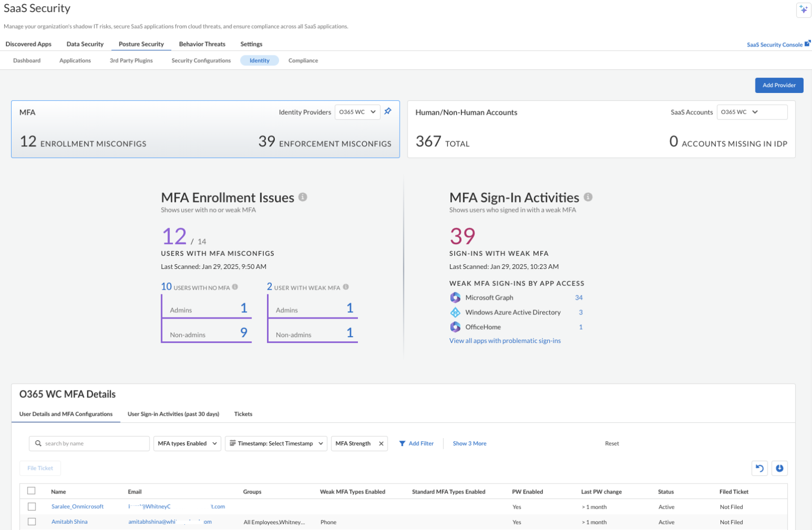Open View all apps with problematic sign-ins
This screenshot has height=530, width=812.
click(505, 340)
